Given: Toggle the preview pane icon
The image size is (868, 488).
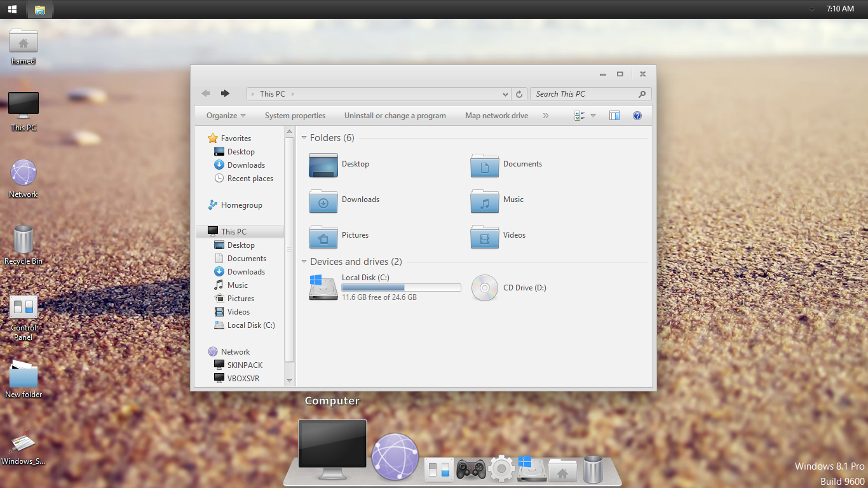Looking at the screenshot, I should 614,116.
